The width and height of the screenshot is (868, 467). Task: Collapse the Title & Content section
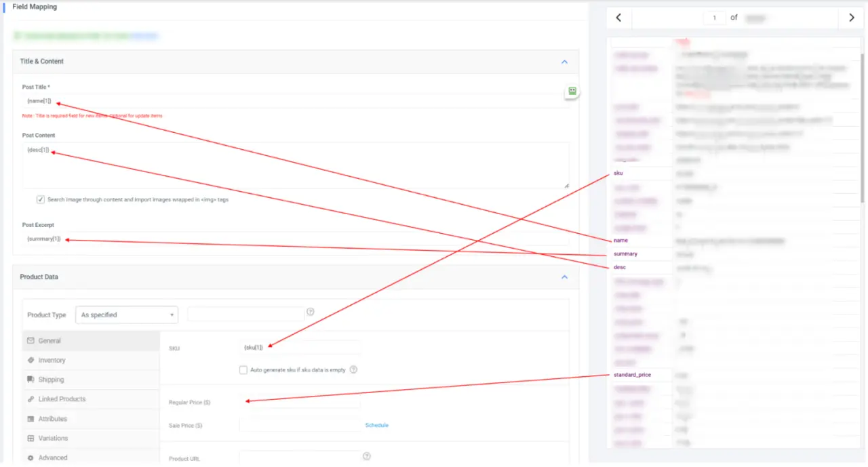click(x=564, y=62)
